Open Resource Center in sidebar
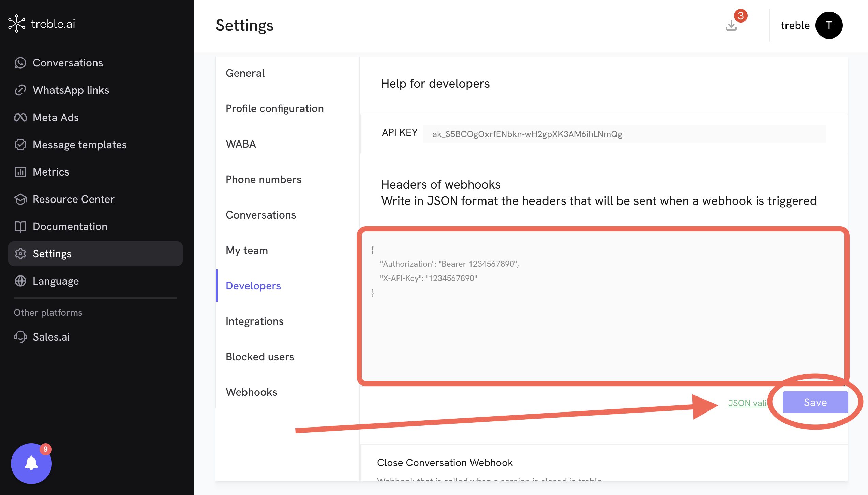868x495 pixels. (x=74, y=199)
